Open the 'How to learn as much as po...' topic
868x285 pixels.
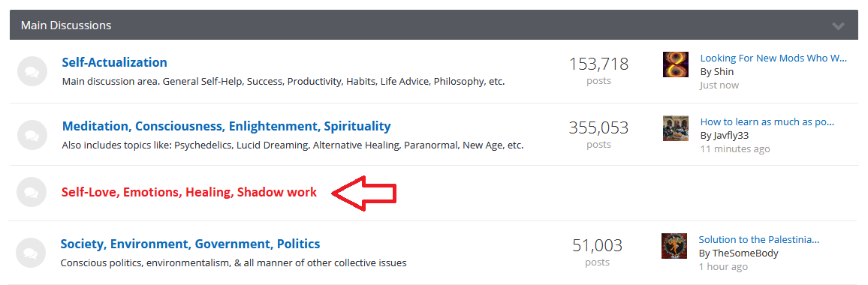[767, 121]
